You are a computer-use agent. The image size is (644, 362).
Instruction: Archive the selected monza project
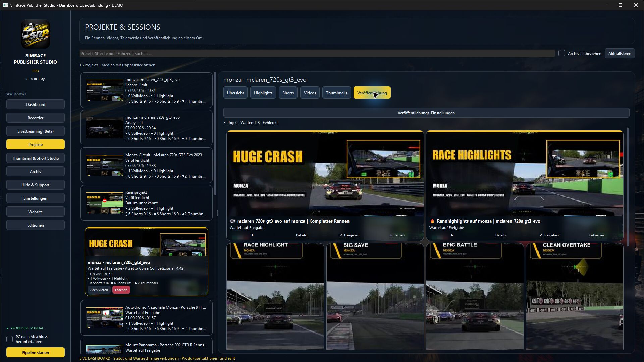click(x=99, y=290)
